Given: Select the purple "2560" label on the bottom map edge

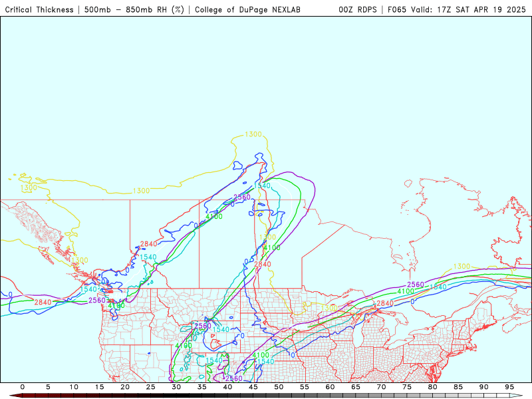Looking at the screenshot, I should (x=234, y=378).
